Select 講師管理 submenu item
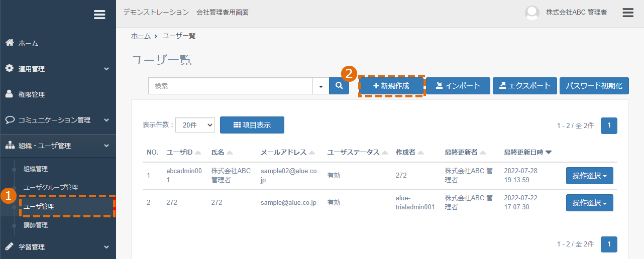 coord(36,225)
